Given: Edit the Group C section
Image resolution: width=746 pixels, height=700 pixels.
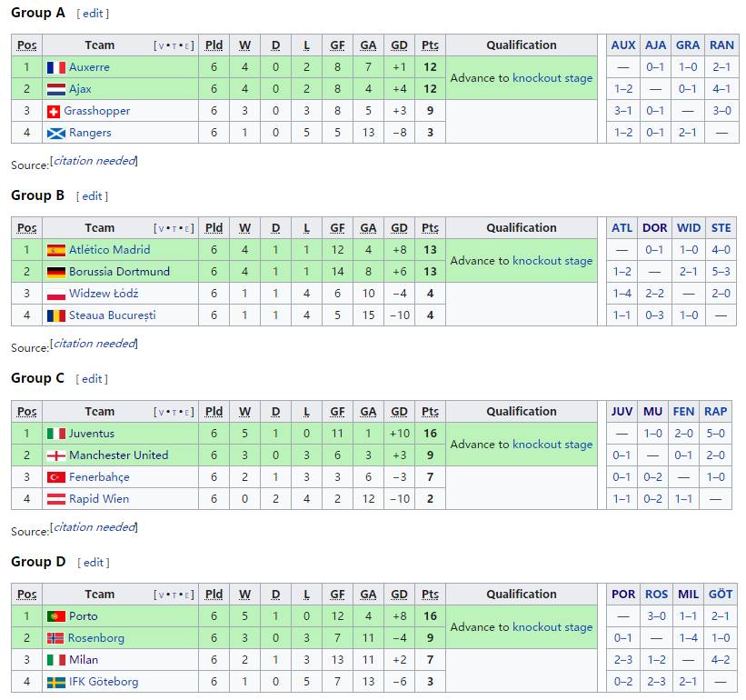Looking at the screenshot, I should [x=93, y=379].
